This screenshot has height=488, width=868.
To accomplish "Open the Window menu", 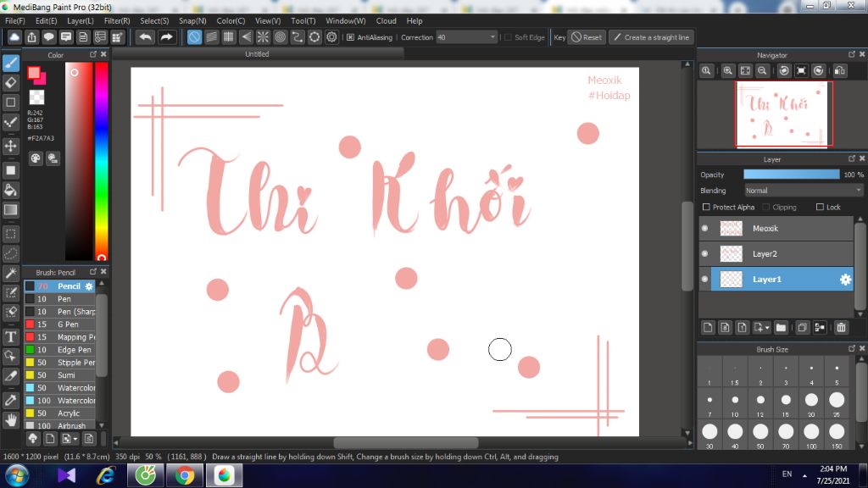I will pos(346,20).
